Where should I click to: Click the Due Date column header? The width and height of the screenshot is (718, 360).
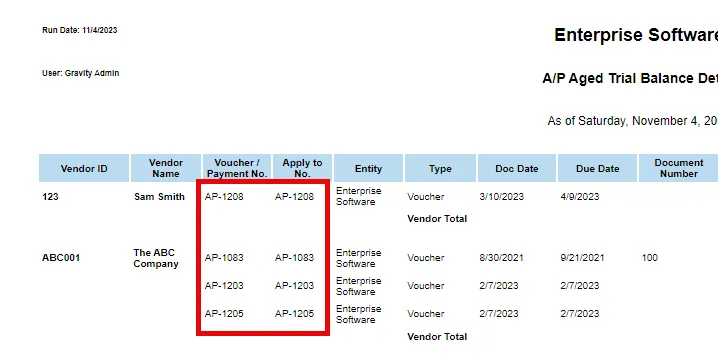tap(597, 168)
